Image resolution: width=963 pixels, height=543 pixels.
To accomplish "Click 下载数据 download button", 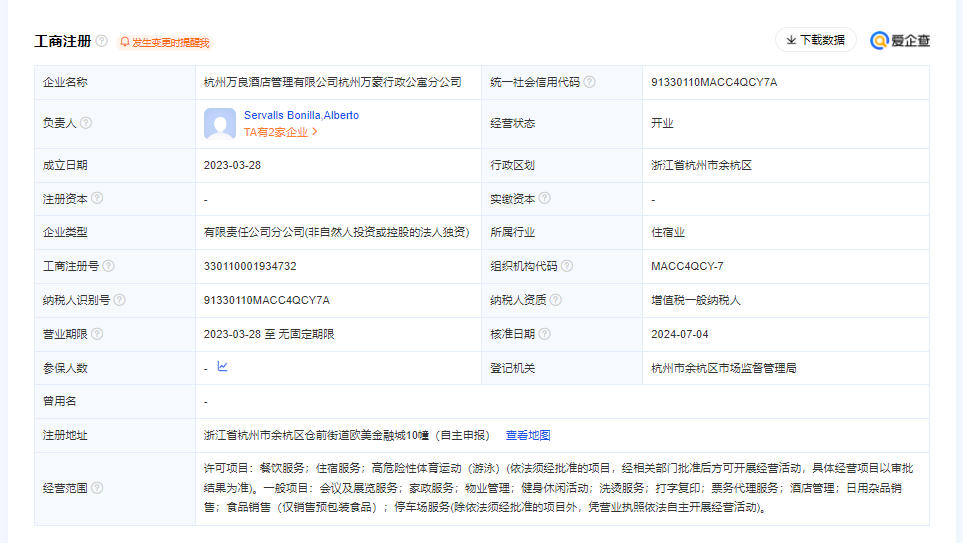I will pos(816,40).
